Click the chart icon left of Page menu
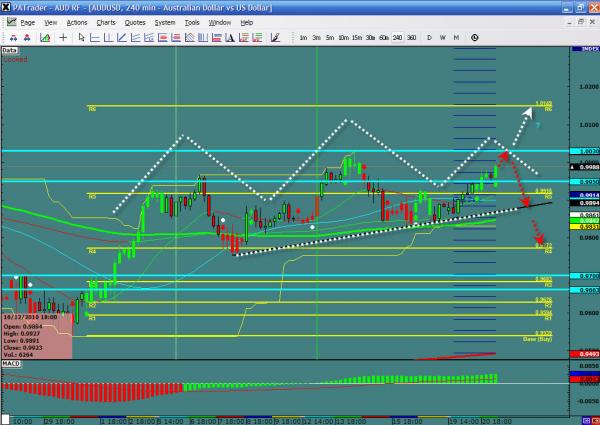 pyautogui.click(x=8, y=21)
